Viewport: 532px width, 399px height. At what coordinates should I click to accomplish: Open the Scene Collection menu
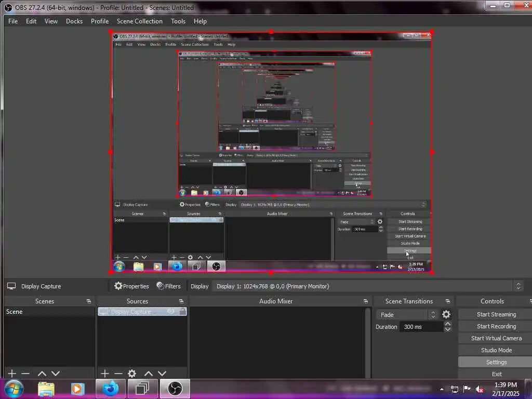tap(139, 21)
